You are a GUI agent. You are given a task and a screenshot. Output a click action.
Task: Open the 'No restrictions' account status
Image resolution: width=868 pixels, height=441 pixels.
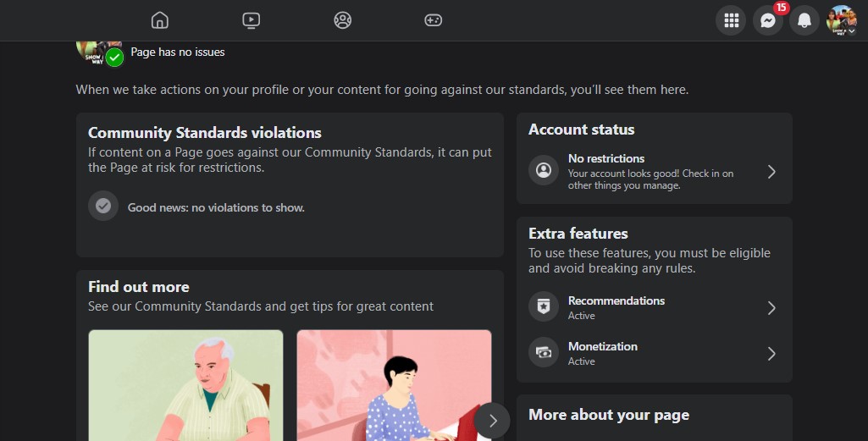coord(655,172)
